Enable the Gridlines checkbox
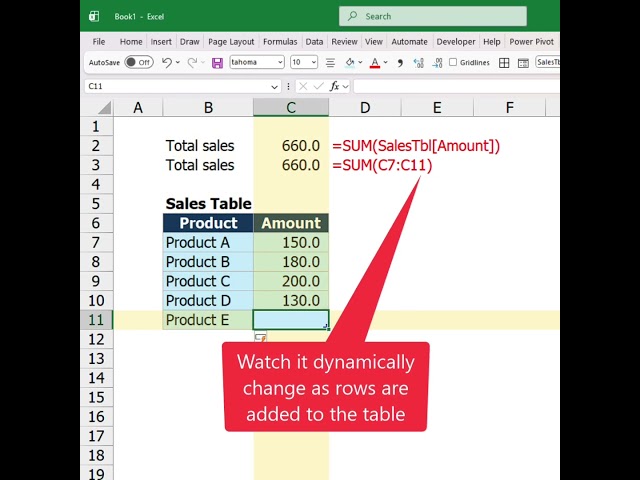The height and width of the screenshot is (480, 640). click(x=453, y=62)
